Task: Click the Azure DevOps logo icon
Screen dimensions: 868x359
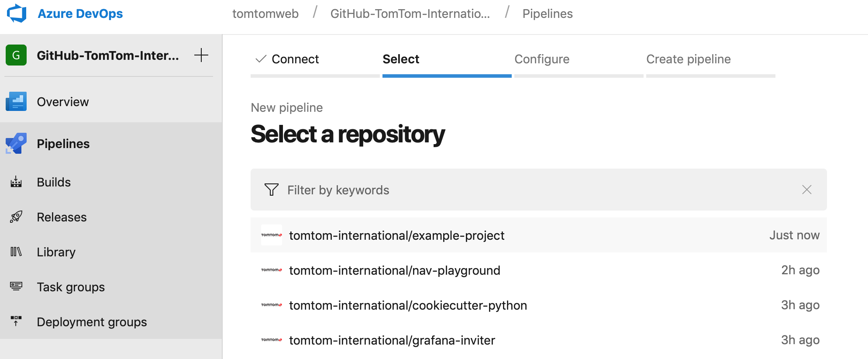Action: pos(17,13)
